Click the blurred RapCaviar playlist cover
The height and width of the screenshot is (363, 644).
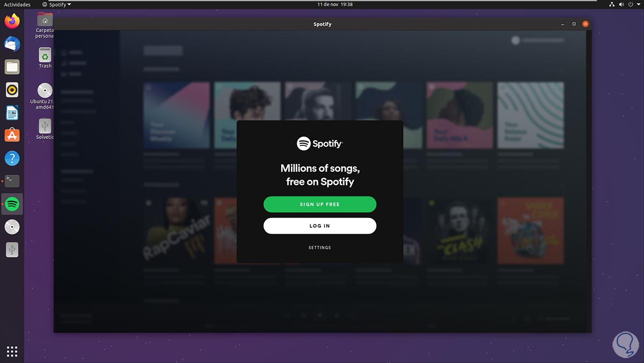pyautogui.click(x=177, y=230)
